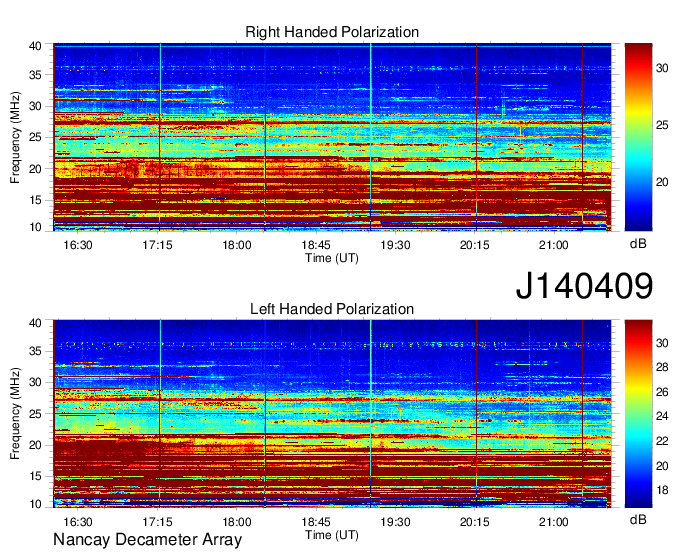Screen dimensions: 680x552
Task: Click the 10 MHz frequency tick of Right Handed plot
Action: (x=35, y=227)
